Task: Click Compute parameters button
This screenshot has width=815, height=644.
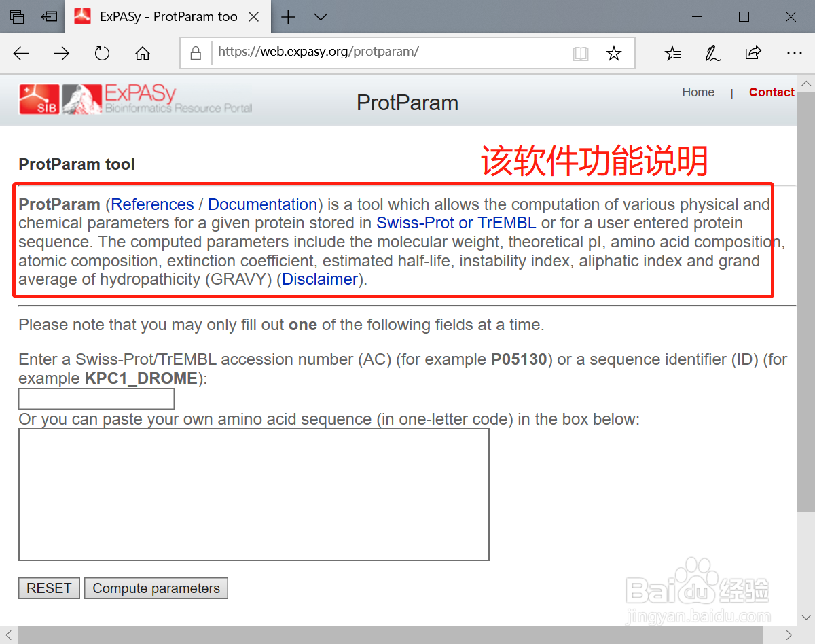Action: [x=156, y=588]
